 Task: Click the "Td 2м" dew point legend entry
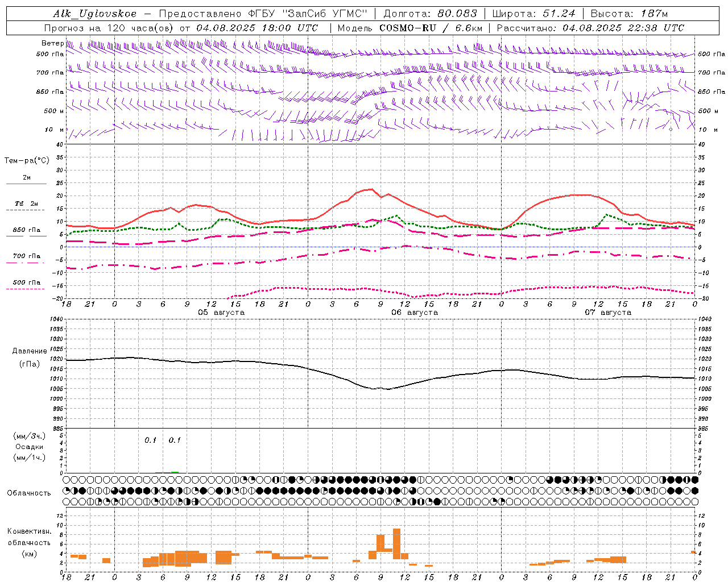pos(26,203)
